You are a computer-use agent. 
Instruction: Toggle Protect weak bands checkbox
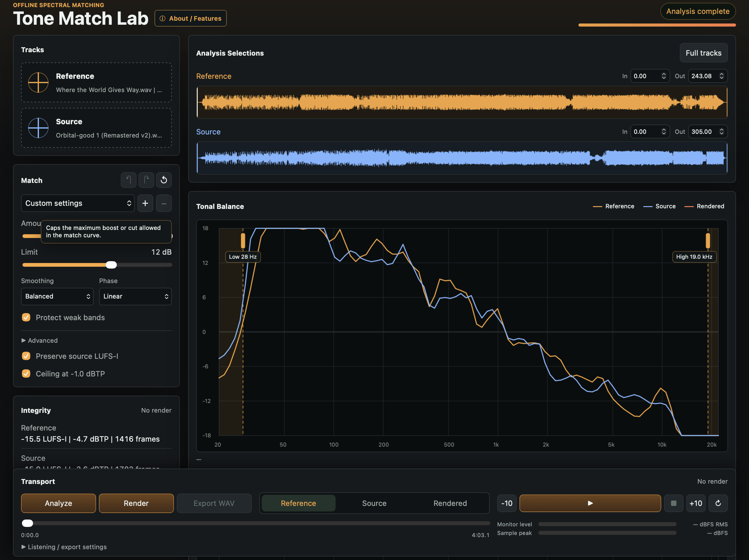coord(26,317)
